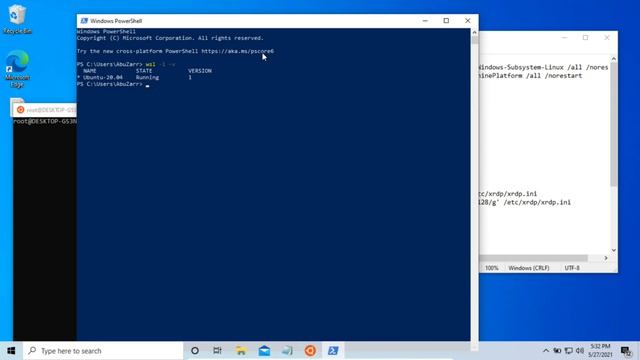Click Notepad's vertical scrollbar down arrow
Screen dimensions: 640x360
click(x=613, y=250)
